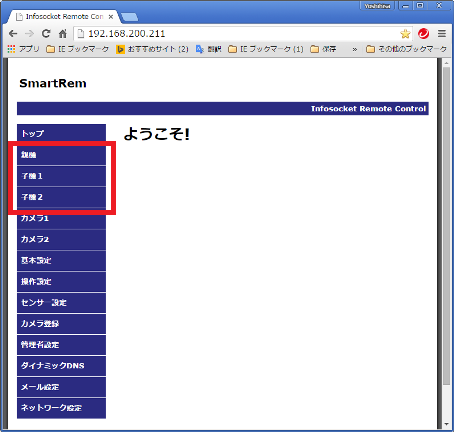Close the Infosocket Remote Control tab
Viewport: 454px width, 432px height.
click(x=111, y=17)
